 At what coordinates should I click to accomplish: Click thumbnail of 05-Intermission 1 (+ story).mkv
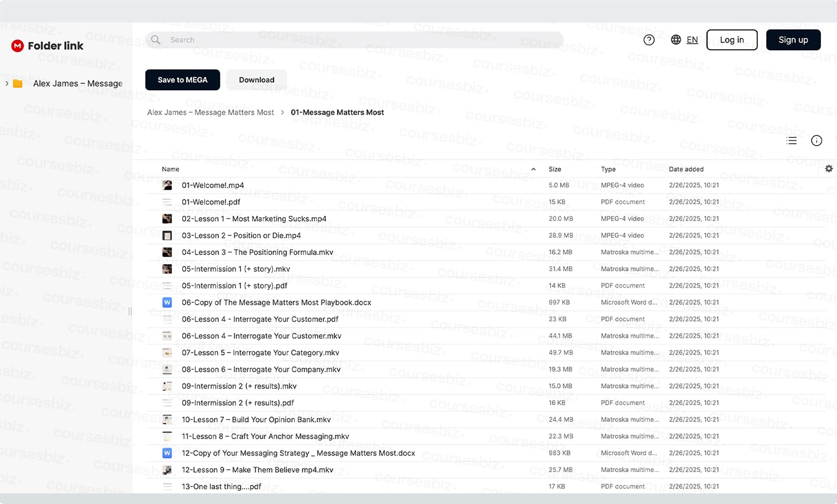pos(167,269)
